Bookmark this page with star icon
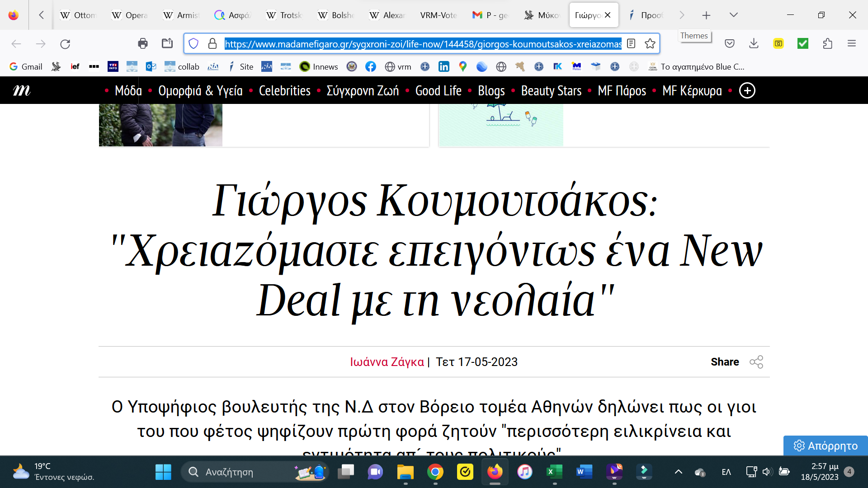Screen dimensions: 868x488 tap(650, 43)
